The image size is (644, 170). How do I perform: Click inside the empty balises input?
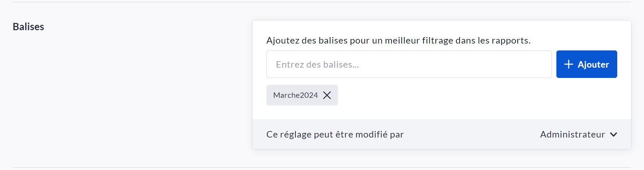coord(409,64)
